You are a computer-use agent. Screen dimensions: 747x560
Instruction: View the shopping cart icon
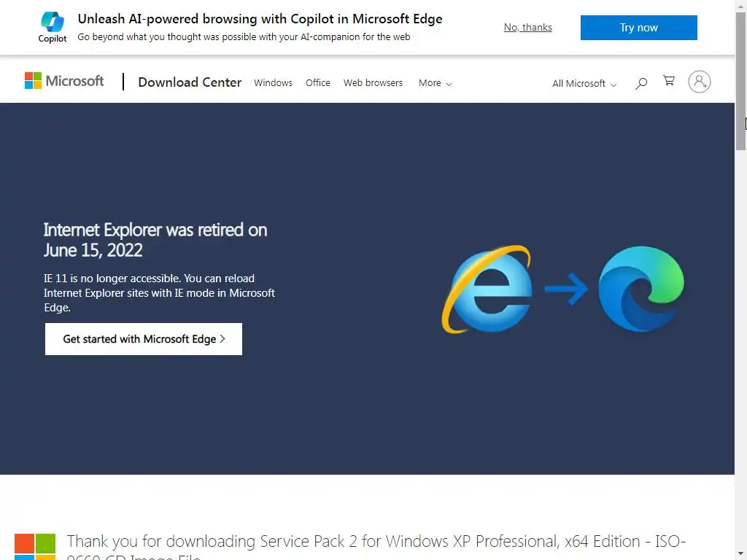[669, 81]
